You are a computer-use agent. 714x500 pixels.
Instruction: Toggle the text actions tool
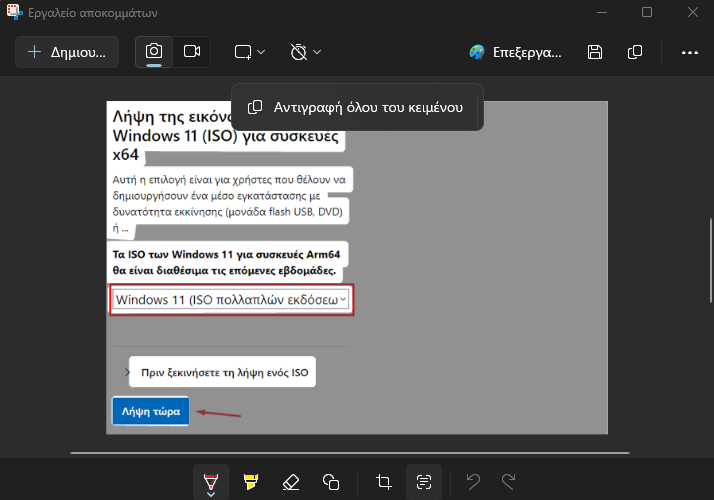click(424, 481)
